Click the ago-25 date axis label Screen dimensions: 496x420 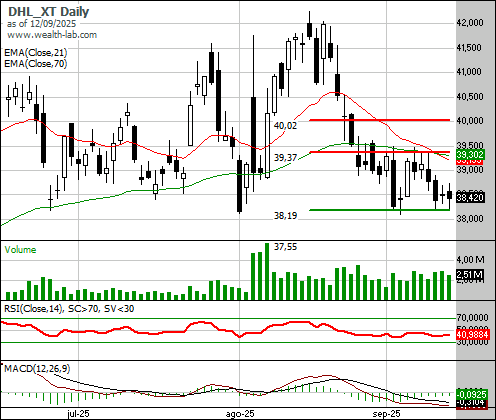pyautogui.click(x=240, y=414)
